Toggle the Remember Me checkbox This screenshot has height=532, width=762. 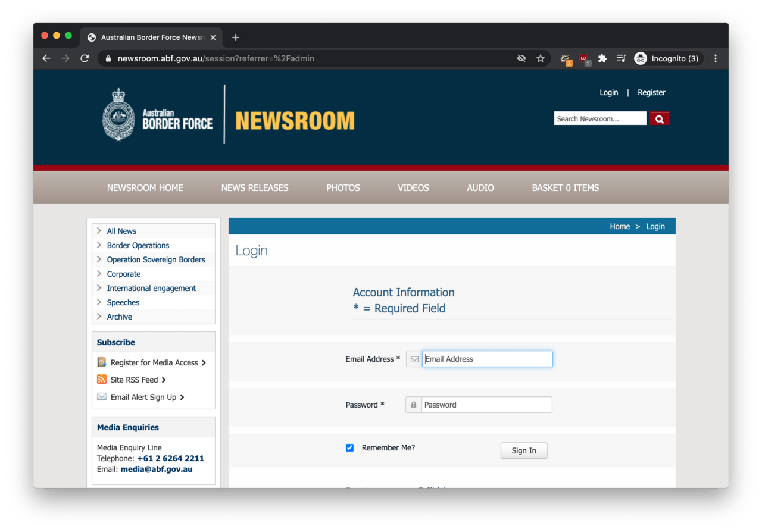click(350, 447)
